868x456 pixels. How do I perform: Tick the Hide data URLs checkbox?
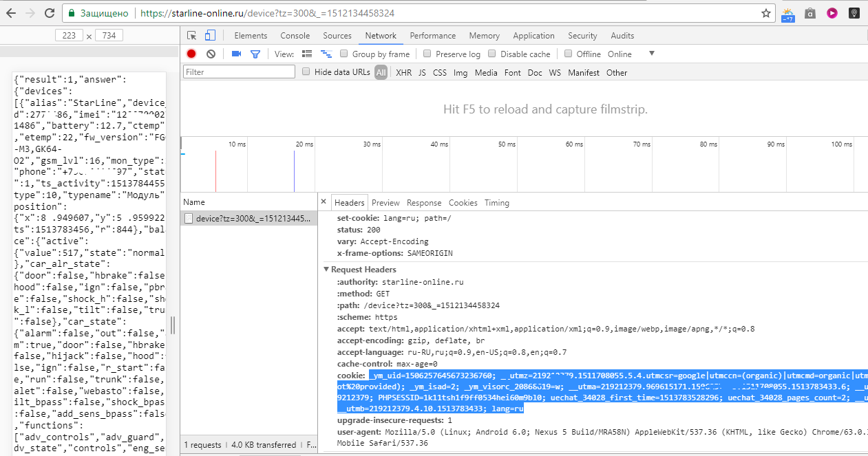click(x=306, y=72)
